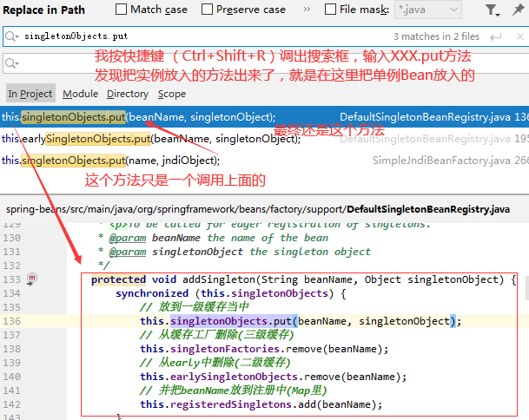Screen dimensions: 529x420
Task: Open replace history magnifier in replace field
Action: (x=12, y=63)
